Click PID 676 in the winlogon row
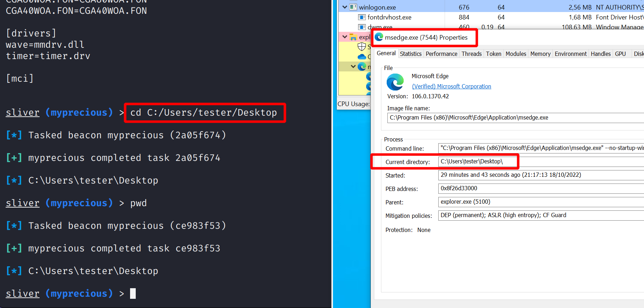644x308 pixels. pos(464,7)
